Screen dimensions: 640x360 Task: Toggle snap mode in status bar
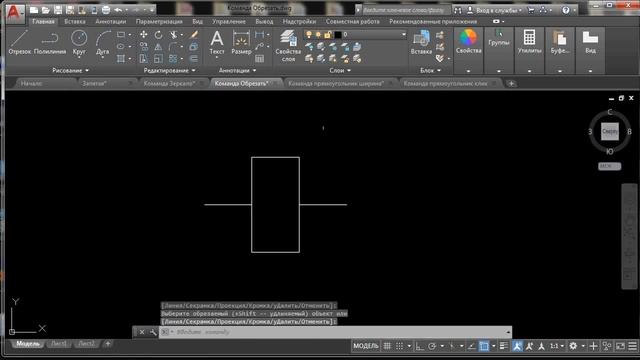[399, 346]
